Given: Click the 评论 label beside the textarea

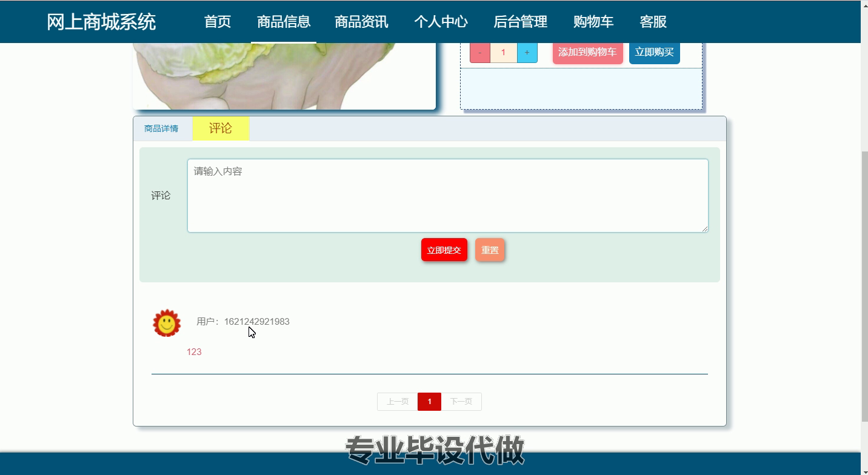Looking at the screenshot, I should pos(161,196).
